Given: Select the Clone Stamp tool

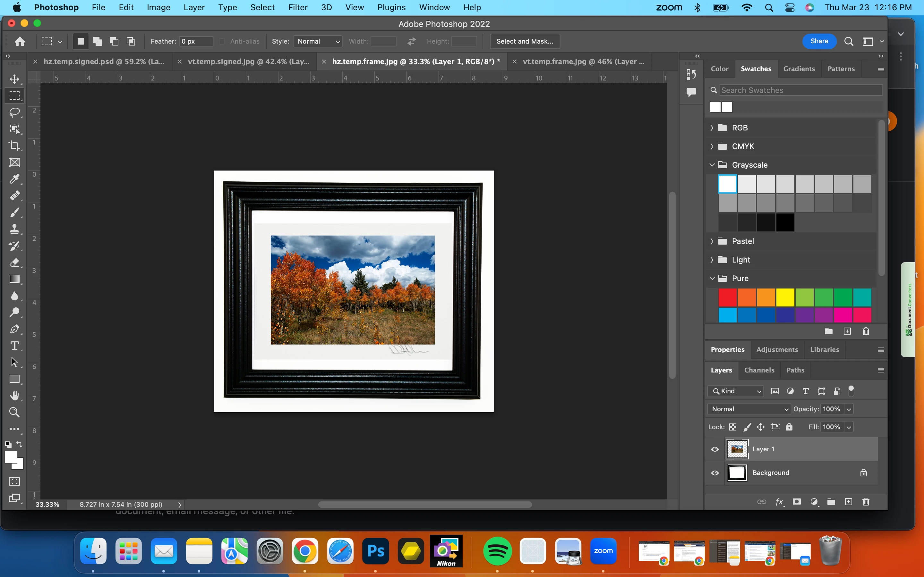Looking at the screenshot, I should click(x=14, y=229).
